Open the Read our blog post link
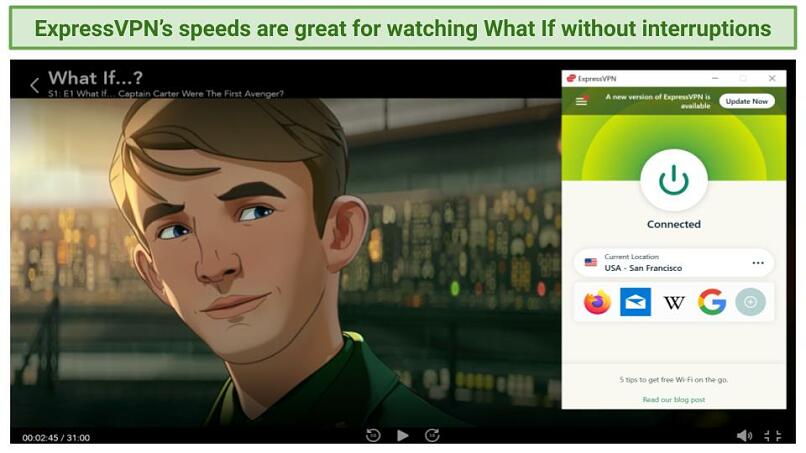The height and width of the screenshot is (453, 806). [673, 400]
